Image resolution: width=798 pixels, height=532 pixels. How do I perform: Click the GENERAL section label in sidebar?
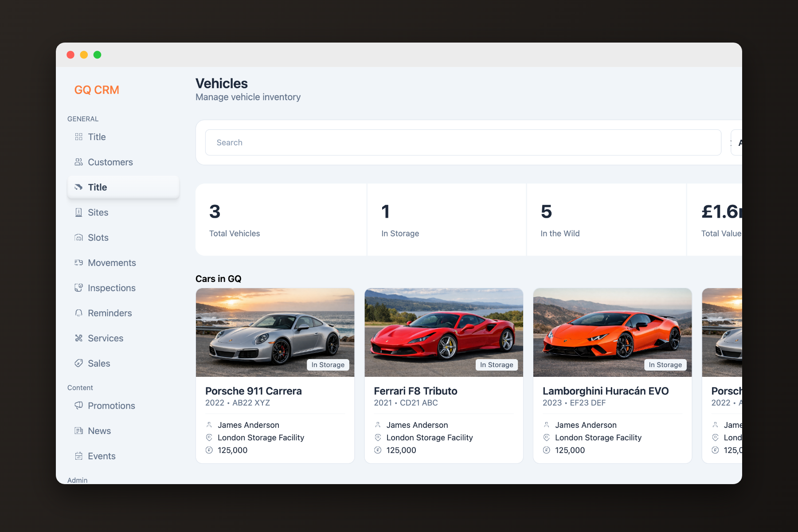coord(83,119)
